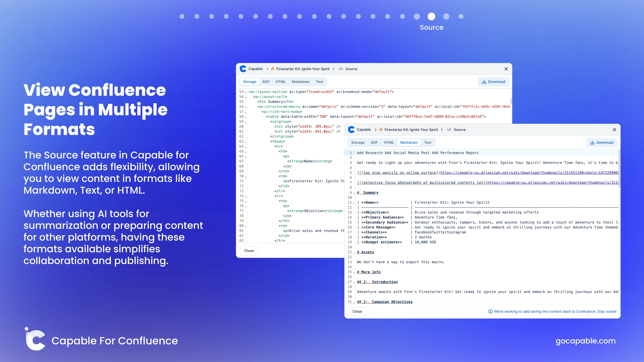This screenshot has width=644, height=362.
Task: Collapse code fold at line 74
Action: pyautogui.click(x=246, y=197)
